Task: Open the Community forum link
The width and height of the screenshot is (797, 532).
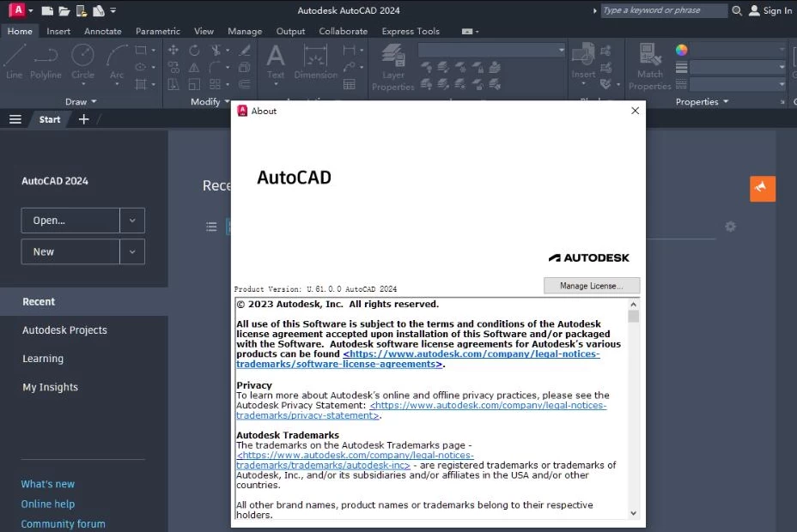Action: point(63,523)
